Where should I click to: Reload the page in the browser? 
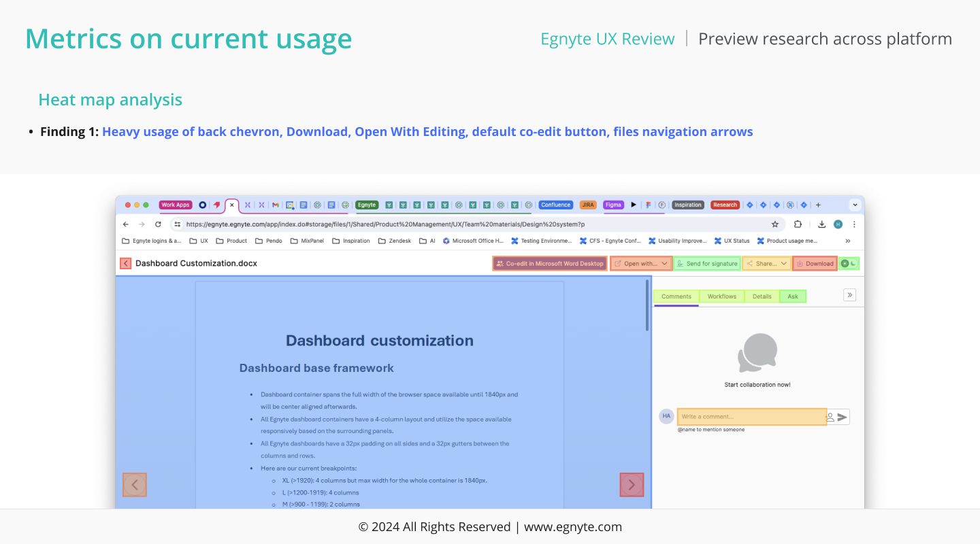(x=159, y=224)
